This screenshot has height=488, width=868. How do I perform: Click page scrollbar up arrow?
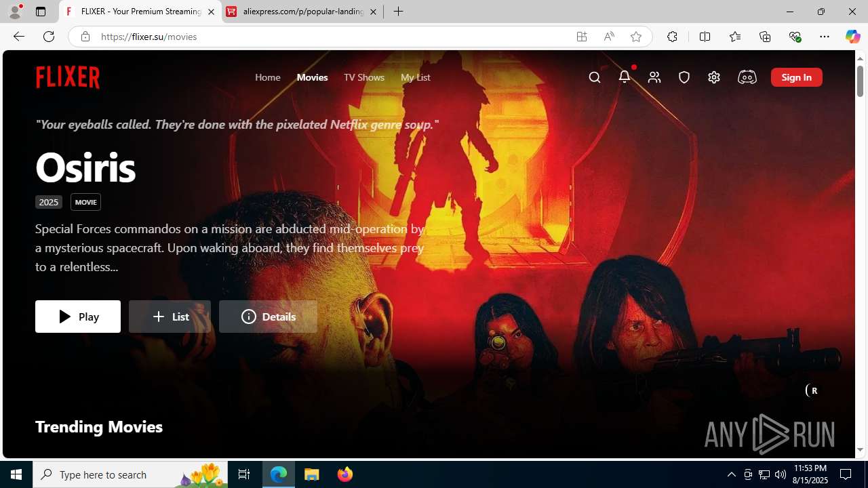860,58
